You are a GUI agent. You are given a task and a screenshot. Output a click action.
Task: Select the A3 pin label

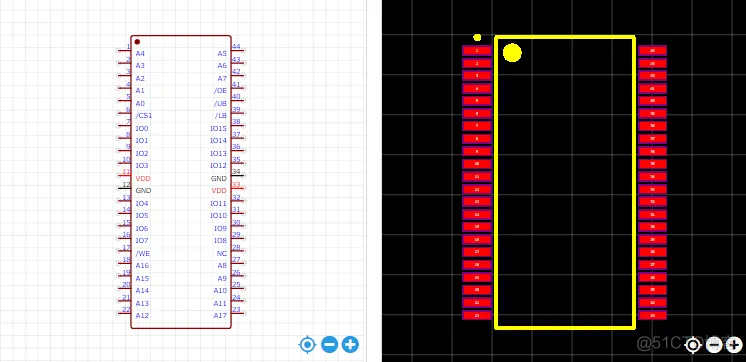tap(140, 66)
